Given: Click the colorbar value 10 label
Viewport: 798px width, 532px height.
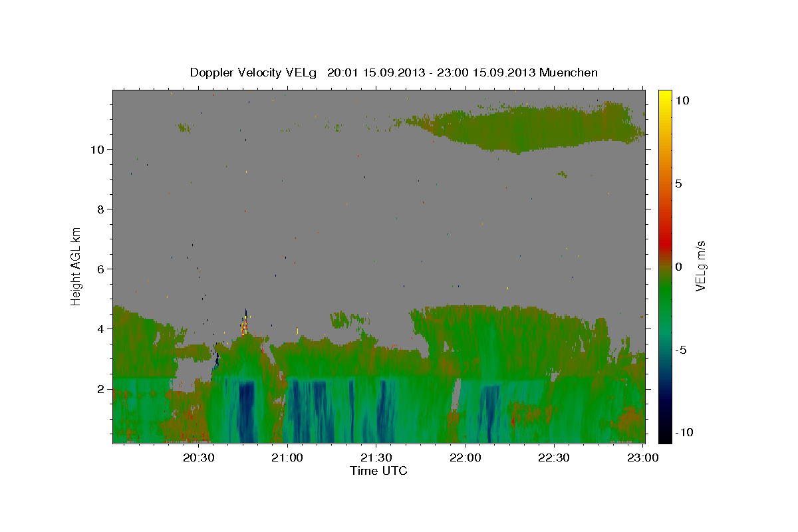Looking at the screenshot, I should pyautogui.click(x=682, y=100).
